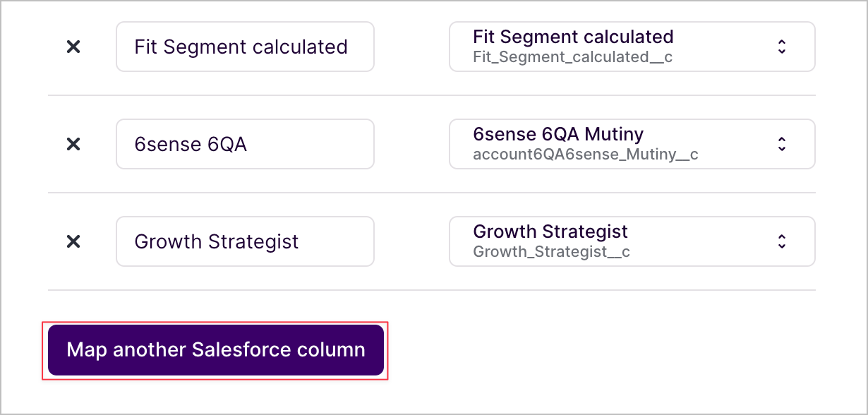868x415 pixels.
Task: Click the Growth_Strategist__c API name text
Action: pos(551,252)
